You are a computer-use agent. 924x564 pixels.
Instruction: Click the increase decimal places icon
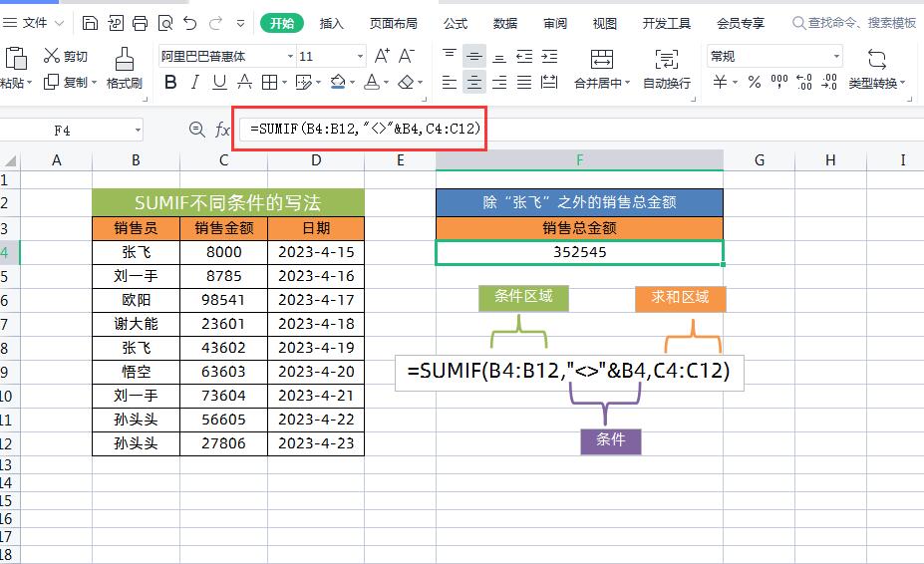(x=803, y=82)
